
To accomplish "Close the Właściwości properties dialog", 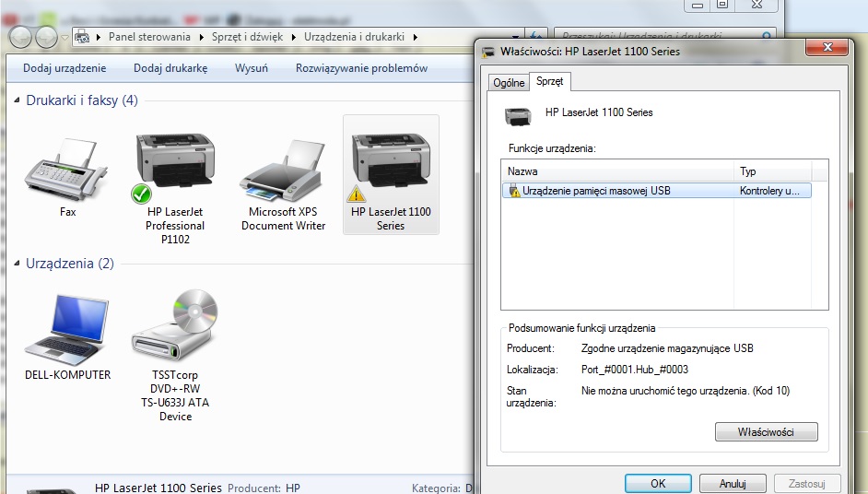I will coord(827,47).
